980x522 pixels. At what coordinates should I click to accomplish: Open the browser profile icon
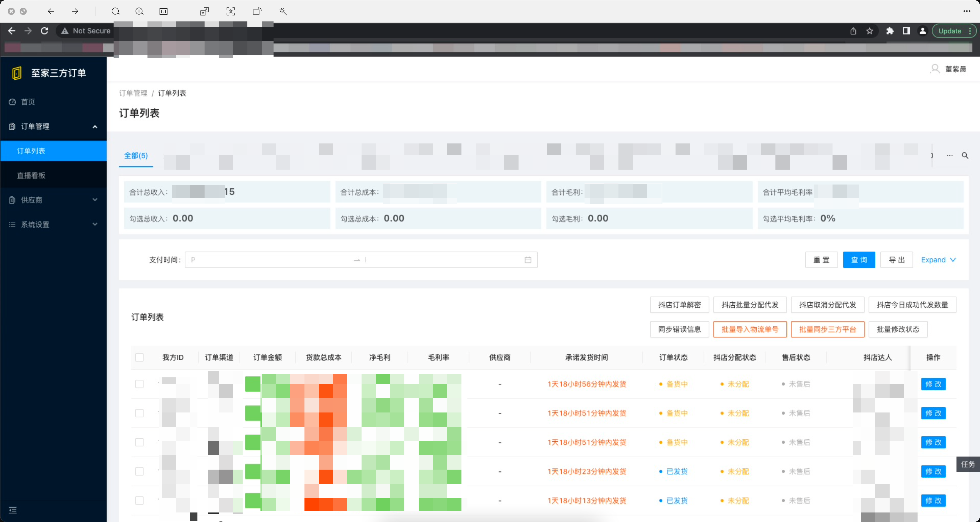point(923,31)
